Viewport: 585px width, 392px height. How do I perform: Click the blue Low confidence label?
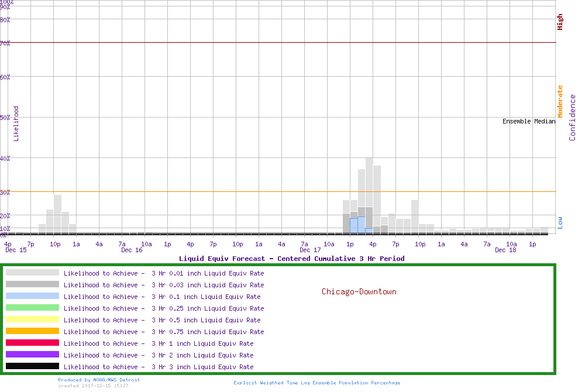coord(560,222)
